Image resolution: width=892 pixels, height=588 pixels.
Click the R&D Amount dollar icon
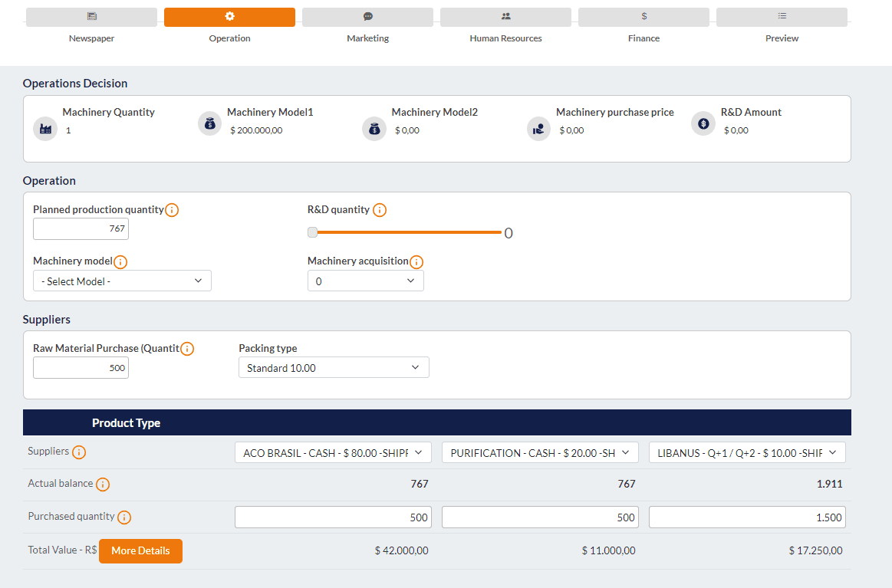[x=703, y=123]
